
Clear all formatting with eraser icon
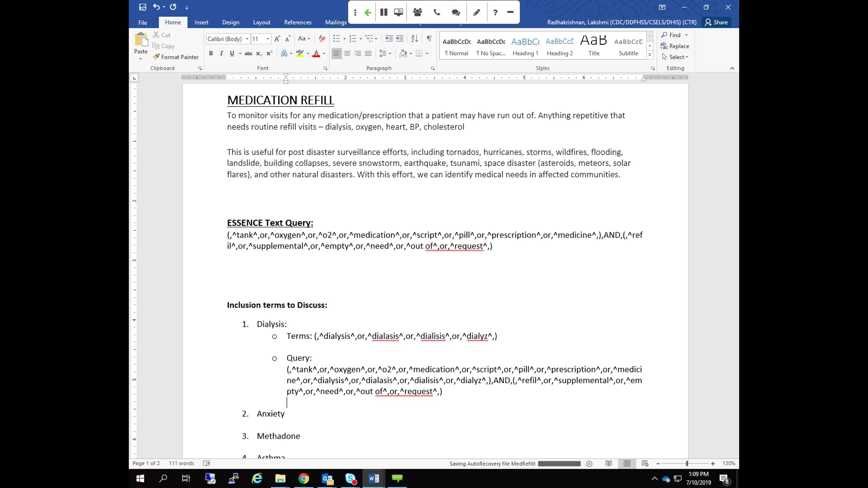tap(322, 39)
